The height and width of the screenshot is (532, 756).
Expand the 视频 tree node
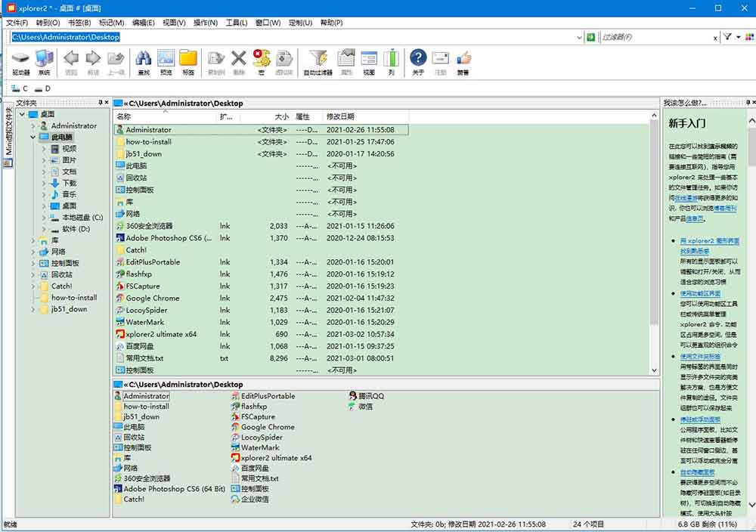click(x=45, y=149)
